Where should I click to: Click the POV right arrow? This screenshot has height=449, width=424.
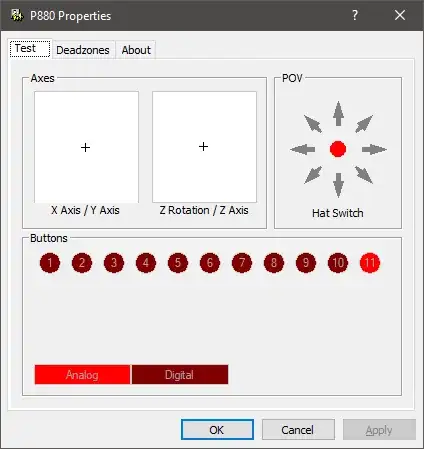click(374, 149)
